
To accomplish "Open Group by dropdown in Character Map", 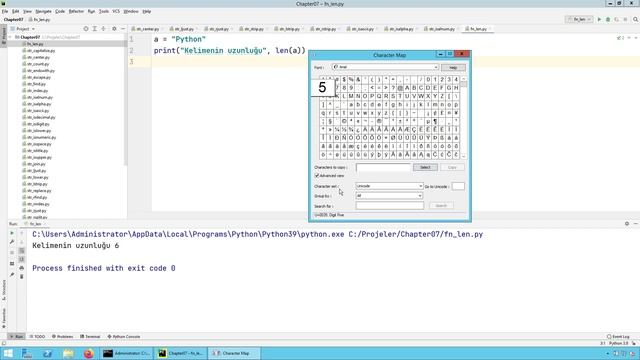I will click(x=420, y=196).
